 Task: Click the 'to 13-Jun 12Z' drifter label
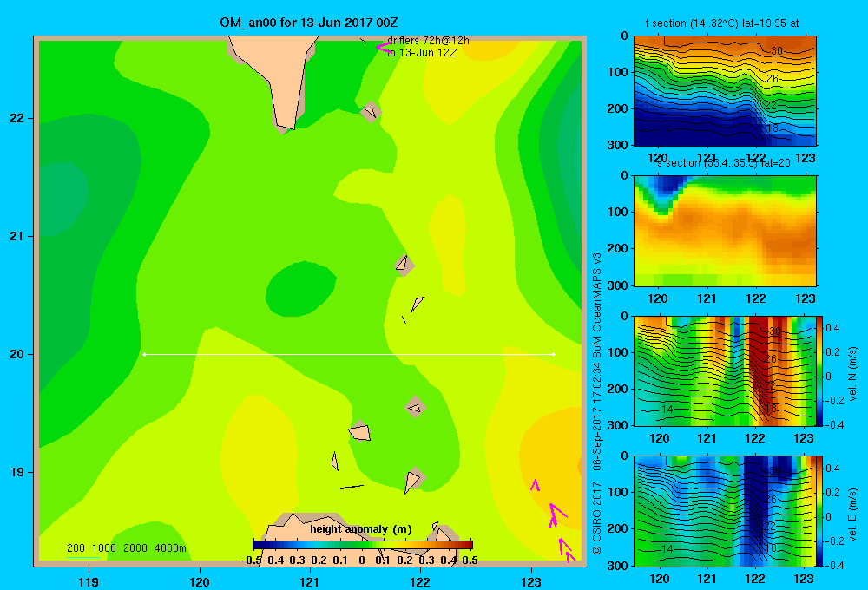coord(422,53)
